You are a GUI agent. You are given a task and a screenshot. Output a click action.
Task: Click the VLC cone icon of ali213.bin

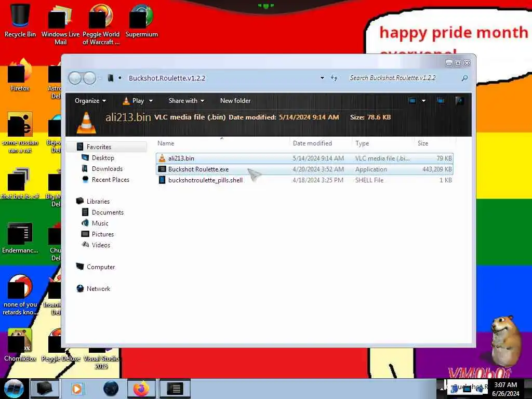(x=162, y=158)
